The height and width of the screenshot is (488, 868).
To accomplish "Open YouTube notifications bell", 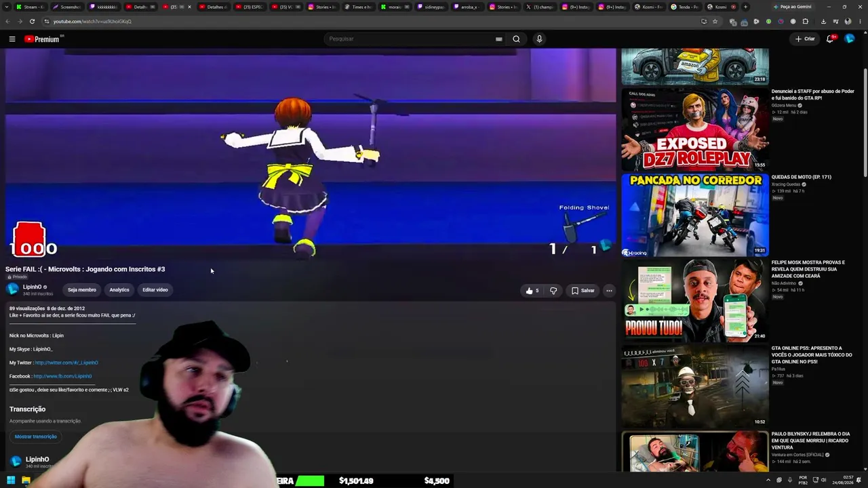I will tap(830, 39).
